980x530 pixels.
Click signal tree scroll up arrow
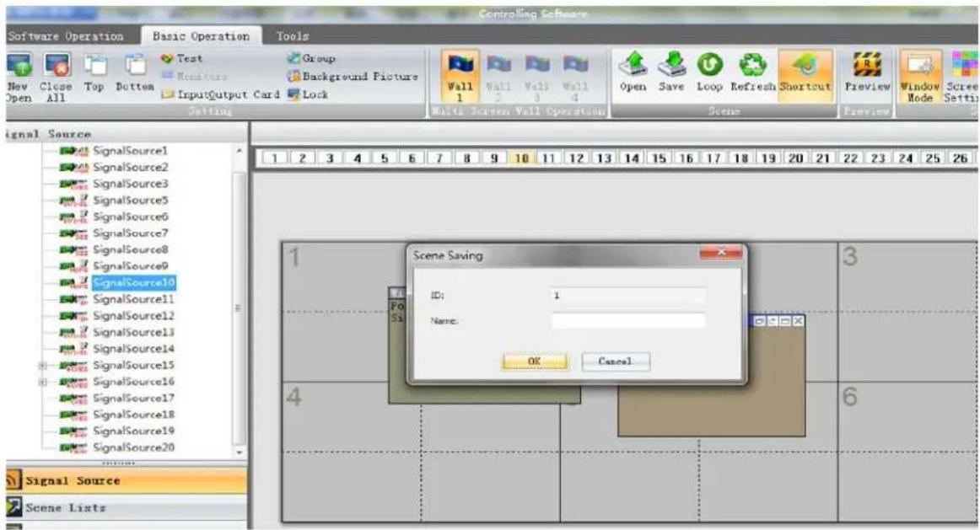239,151
